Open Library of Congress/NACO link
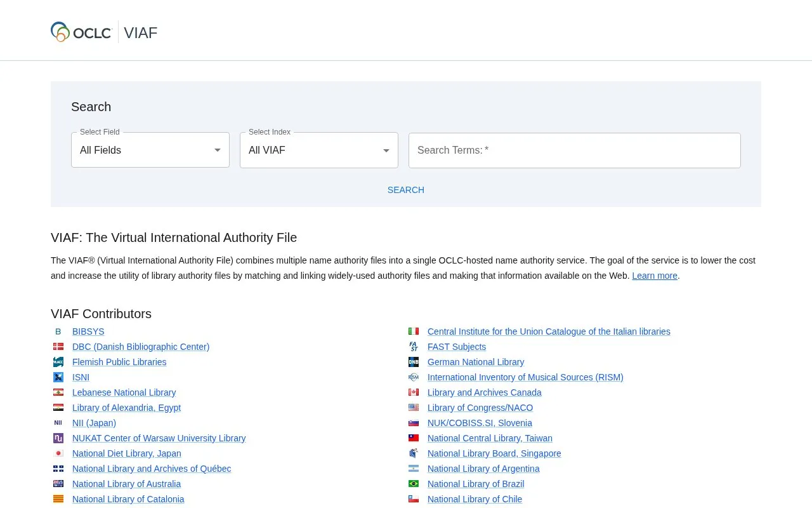 tap(480, 408)
